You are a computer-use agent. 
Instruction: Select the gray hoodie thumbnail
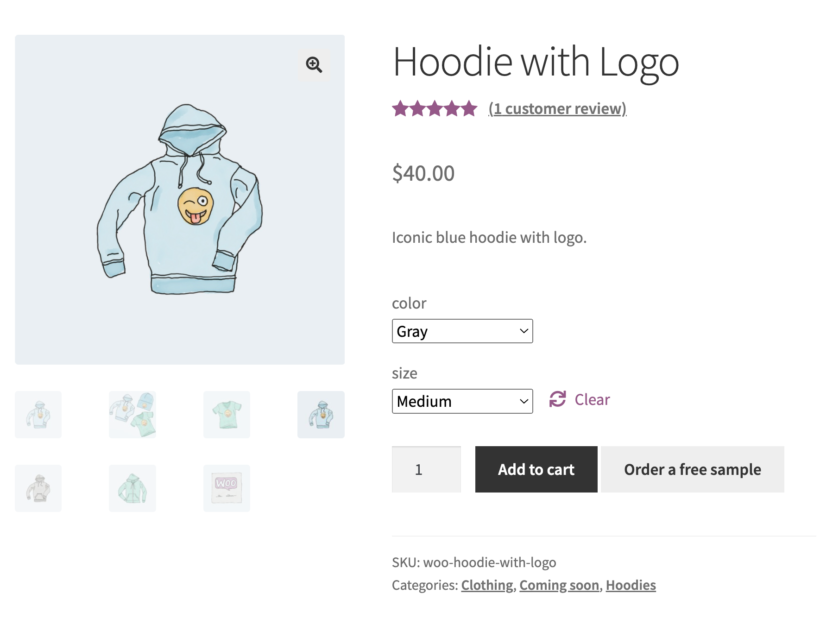(38, 488)
